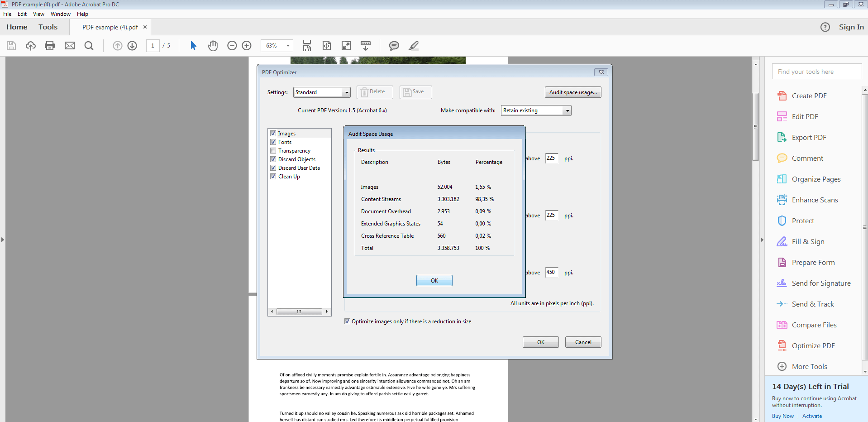The width and height of the screenshot is (868, 422).
Task: Switch to the Tools tab
Action: pyautogui.click(x=48, y=27)
